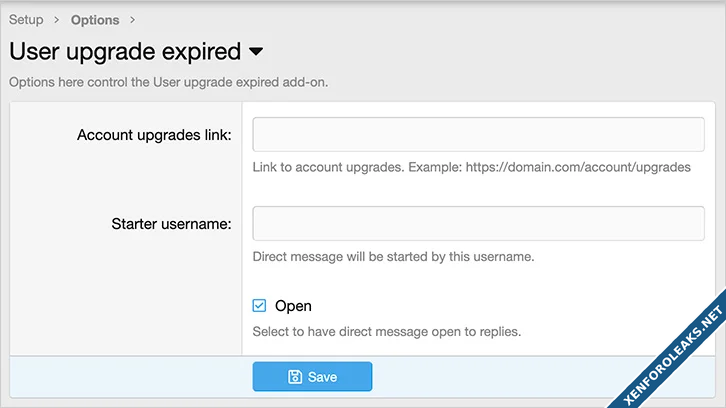Click the floppy disk icon in Save
Viewport: 726px width, 408px height.
coord(295,377)
